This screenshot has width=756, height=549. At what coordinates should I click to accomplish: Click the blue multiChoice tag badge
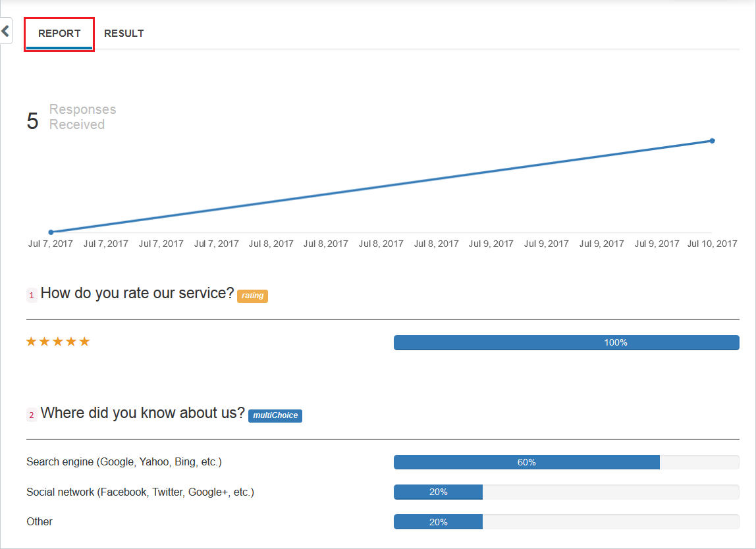coord(275,415)
